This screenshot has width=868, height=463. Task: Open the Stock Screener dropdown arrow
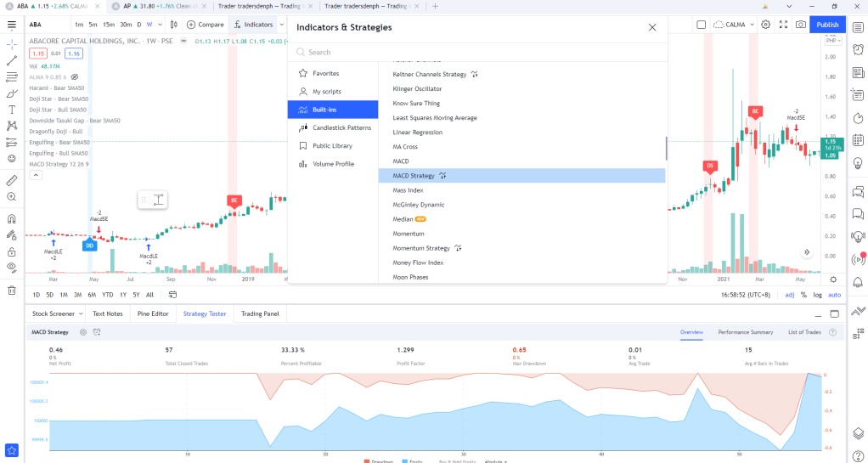(81, 313)
